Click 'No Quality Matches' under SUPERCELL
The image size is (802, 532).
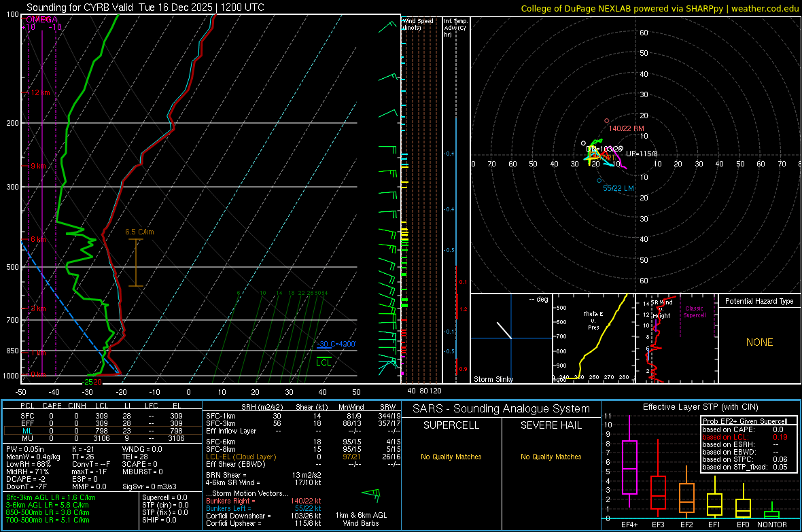coord(451,457)
